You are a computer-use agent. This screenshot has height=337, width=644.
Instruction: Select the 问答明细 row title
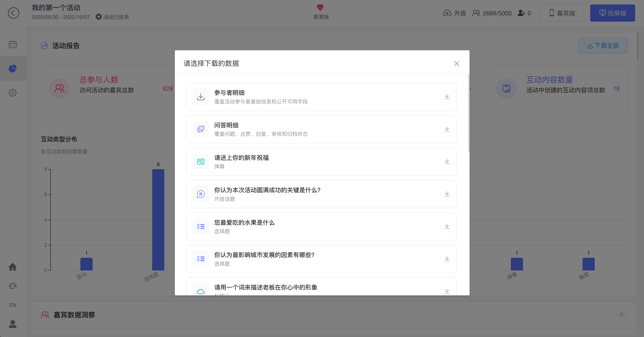coord(226,125)
